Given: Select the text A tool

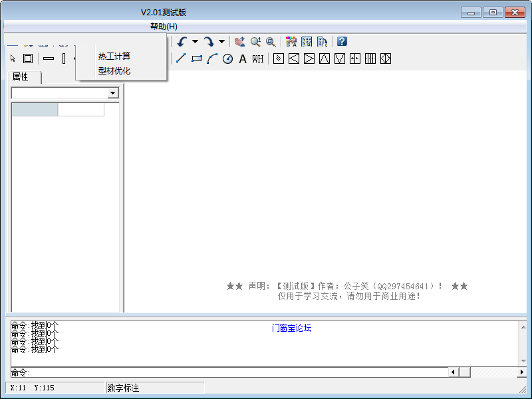Looking at the screenshot, I should point(243,59).
